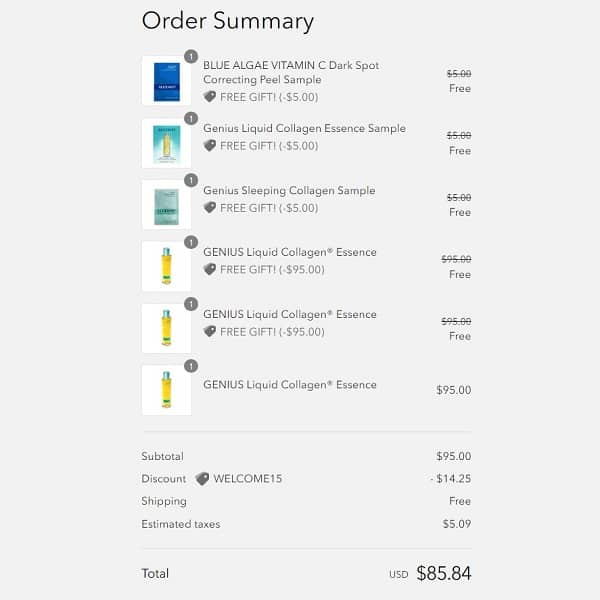Viewport: 600px width, 600px height.
Task: Click the Order Summary heading
Action: [x=227, y=21]
